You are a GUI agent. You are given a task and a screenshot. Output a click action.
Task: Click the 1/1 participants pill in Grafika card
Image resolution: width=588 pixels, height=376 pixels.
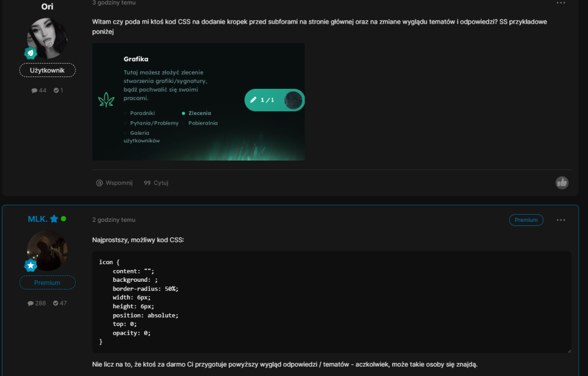[274, 100]
